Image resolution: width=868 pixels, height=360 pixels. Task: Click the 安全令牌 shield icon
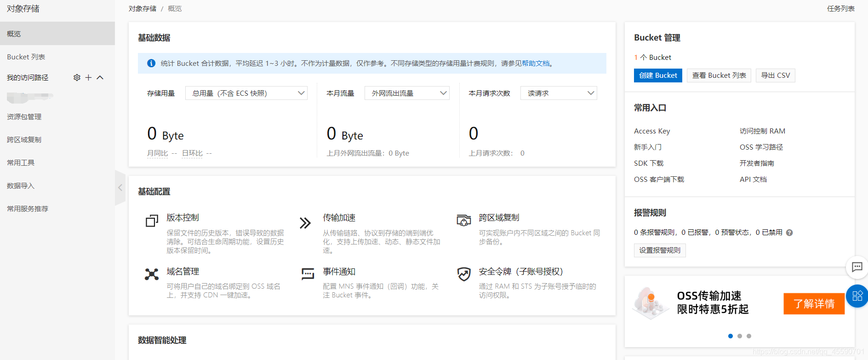[x=464, y=274]
